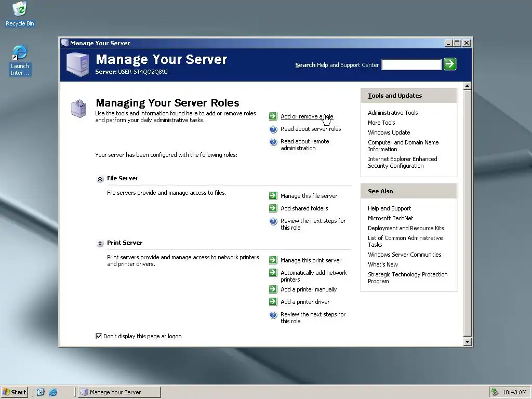Open Windows Update link
Screen dimensions: 532x399
click(389, 132)
